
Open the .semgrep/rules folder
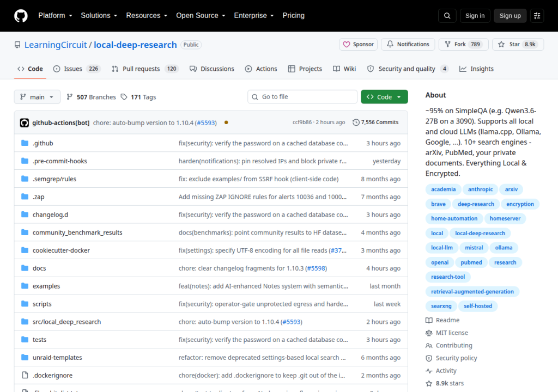(54, 179)
